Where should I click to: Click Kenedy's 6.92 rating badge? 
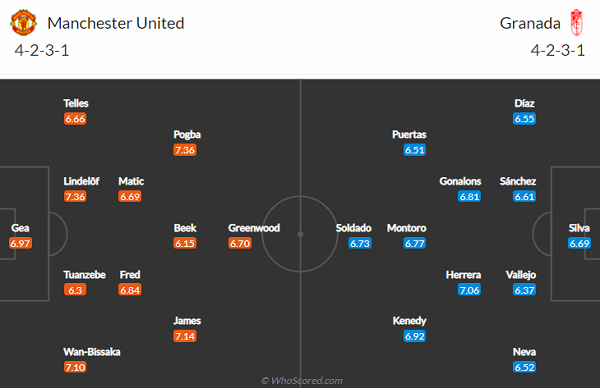point(415,336)
